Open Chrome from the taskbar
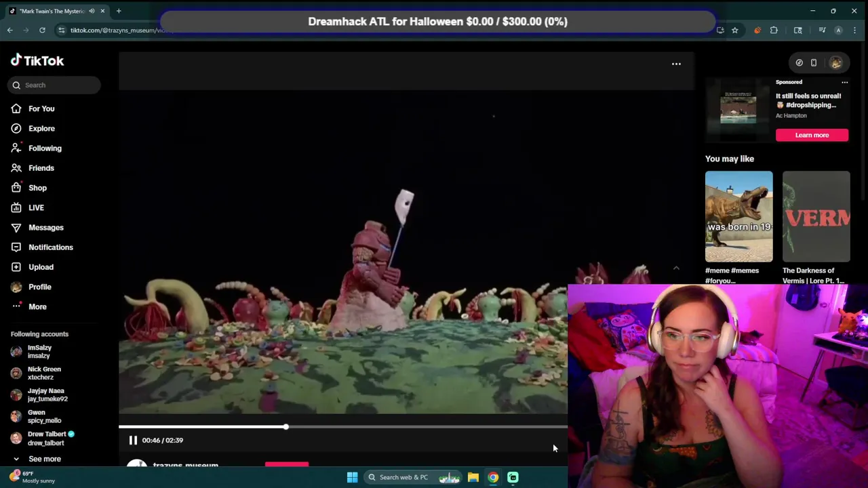 (493, 477)
